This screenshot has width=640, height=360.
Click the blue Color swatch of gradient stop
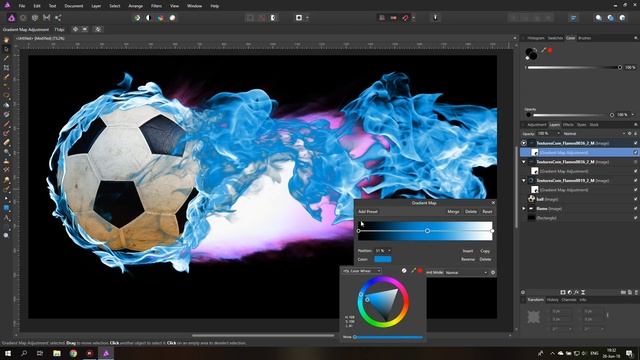pyautogui.click(x=383, y=259)
